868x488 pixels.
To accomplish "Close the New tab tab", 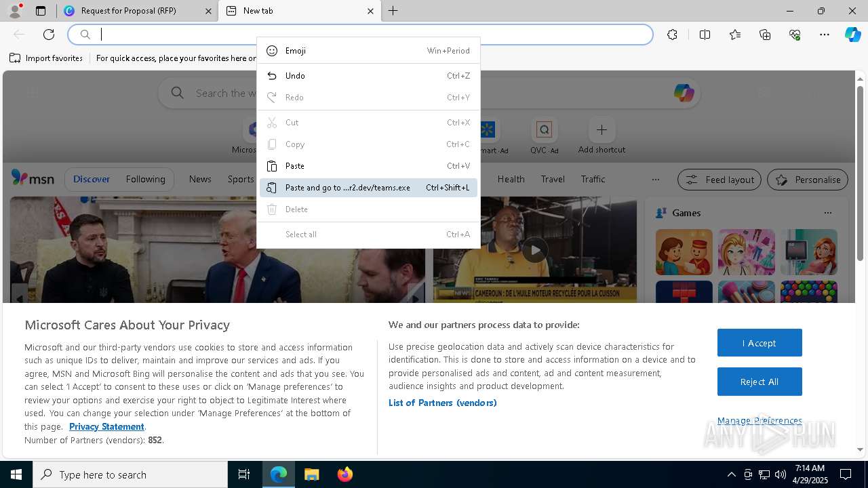I will click(370, 11).
